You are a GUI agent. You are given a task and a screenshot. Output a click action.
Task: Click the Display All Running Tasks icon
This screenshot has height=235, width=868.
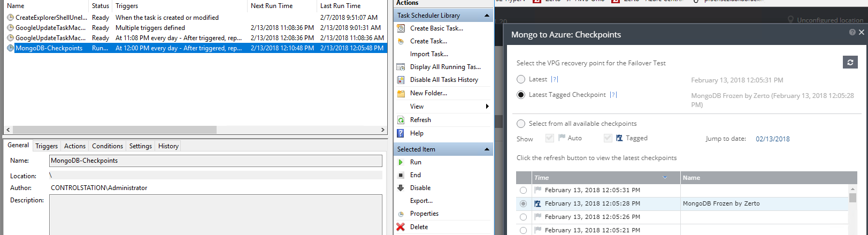(401, 67)
